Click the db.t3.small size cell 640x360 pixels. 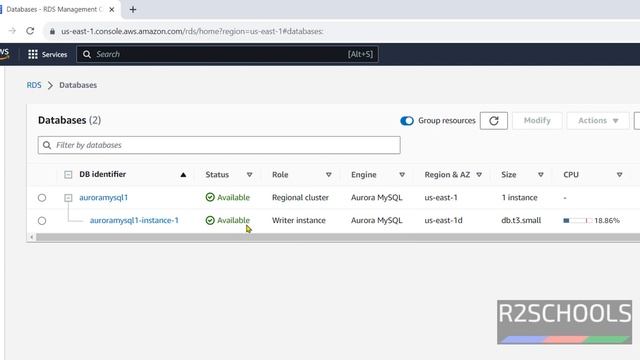tap(521, 220)
